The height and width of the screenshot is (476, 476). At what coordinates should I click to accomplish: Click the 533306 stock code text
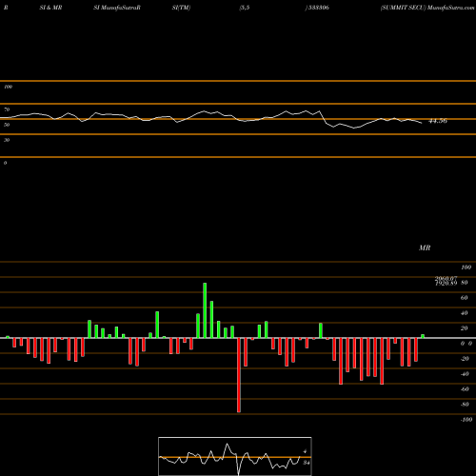tap(318, 8)
